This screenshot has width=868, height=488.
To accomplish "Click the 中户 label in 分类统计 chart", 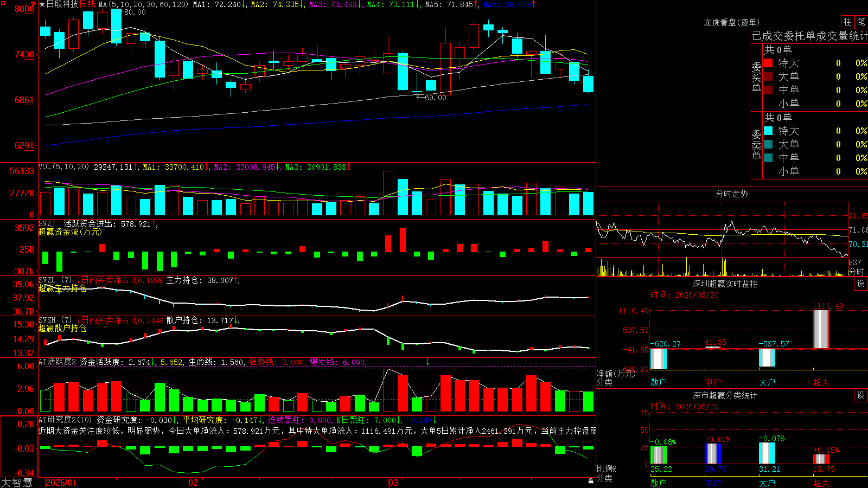I will [x=713, y=483].
